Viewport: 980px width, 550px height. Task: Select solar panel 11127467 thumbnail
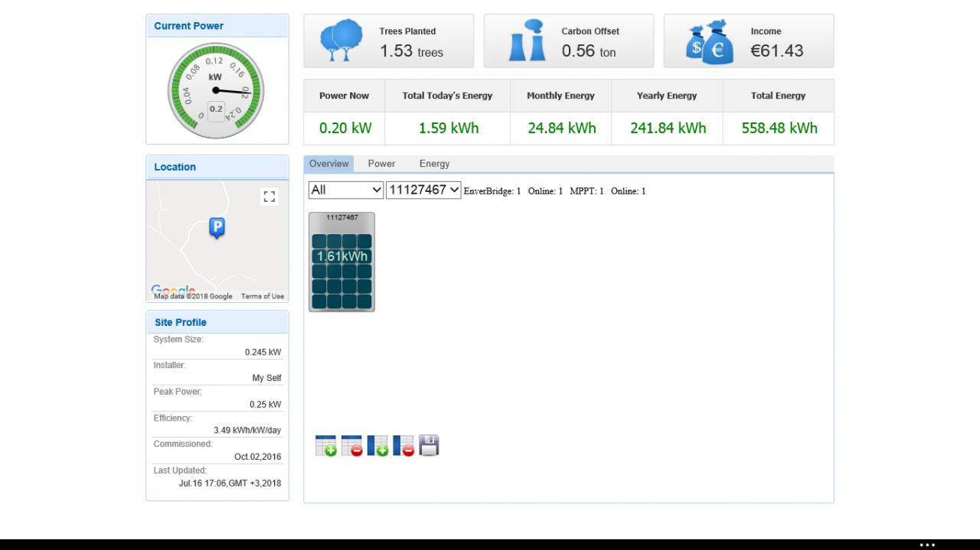341,262
